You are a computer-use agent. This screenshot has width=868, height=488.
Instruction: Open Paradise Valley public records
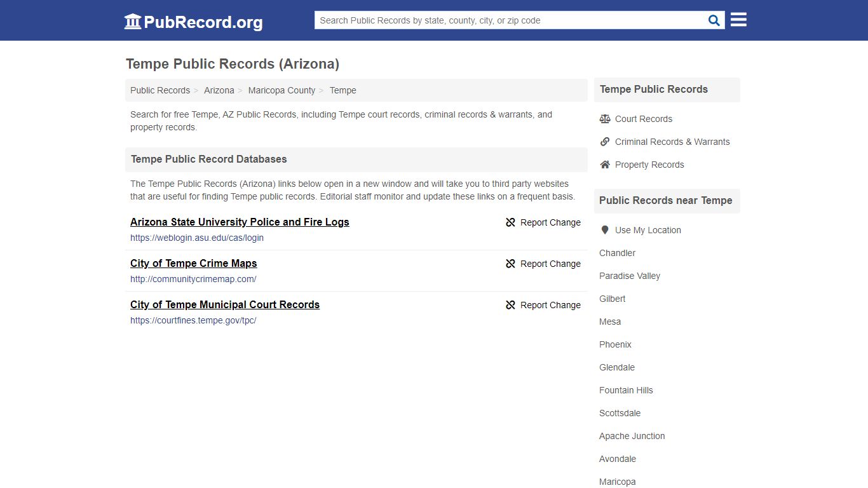pyautogui.click(x=630, y=276)
